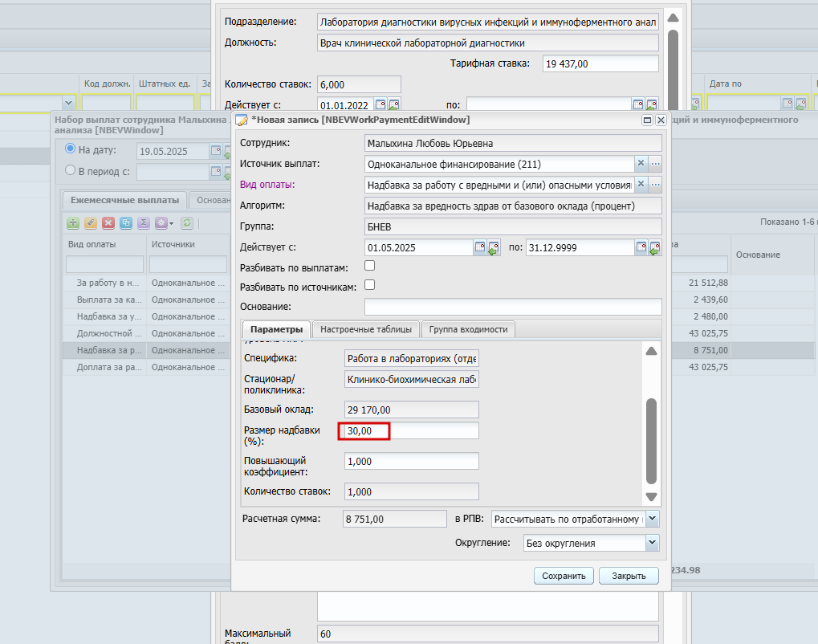This screenshot has width=818, height=644.
Task: Click the purple sigma sum icon in the NBEVWindow toolbar
Action: [x=144, y=223]
